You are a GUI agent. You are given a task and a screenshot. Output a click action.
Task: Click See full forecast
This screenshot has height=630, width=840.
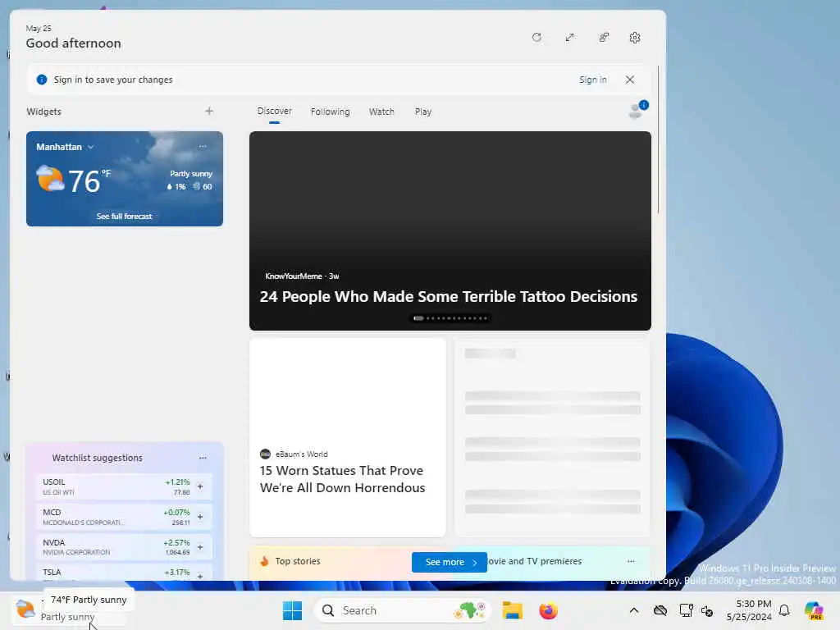click(x=125, y=216)
